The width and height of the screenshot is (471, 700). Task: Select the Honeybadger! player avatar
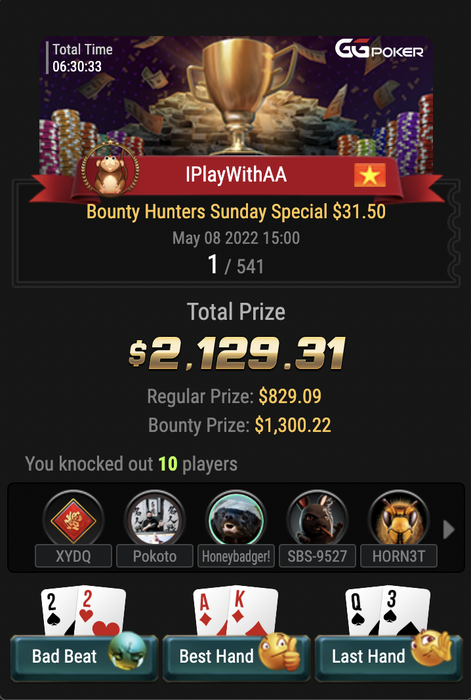[x=236, y=520]
